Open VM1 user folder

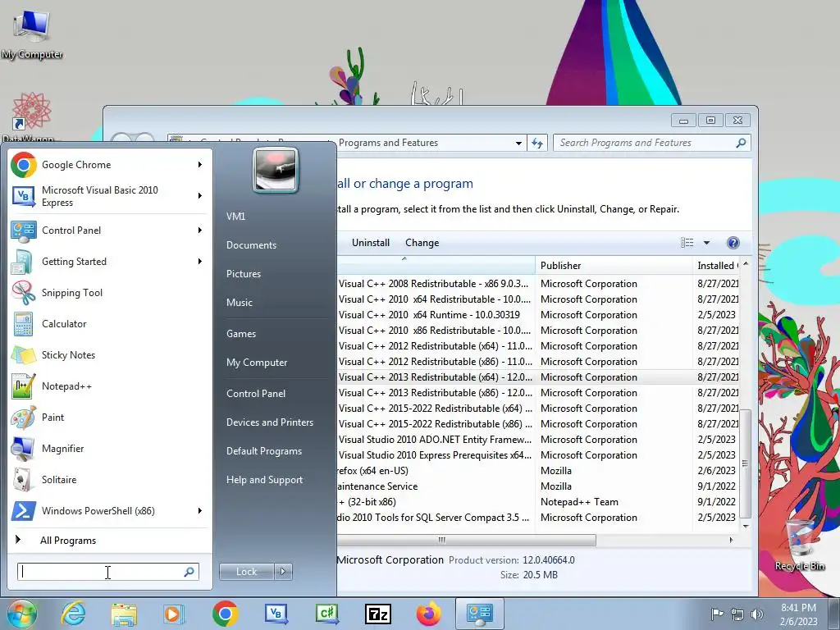click(235, 217)
